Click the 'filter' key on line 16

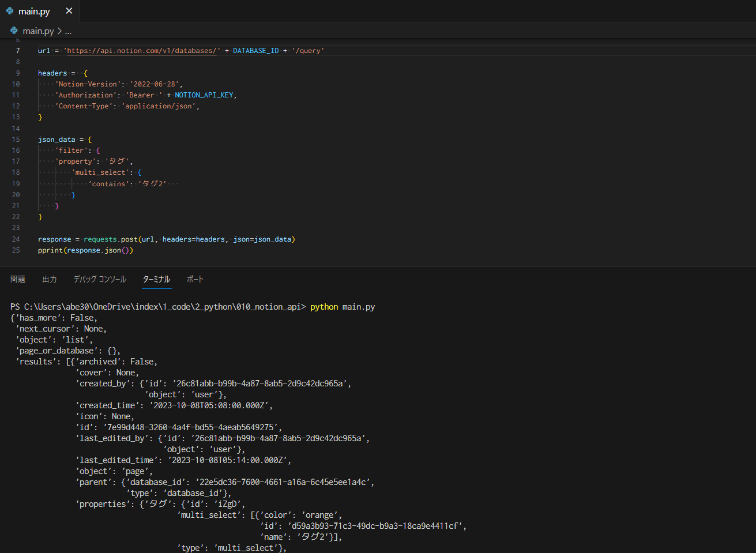coord(72,151)
